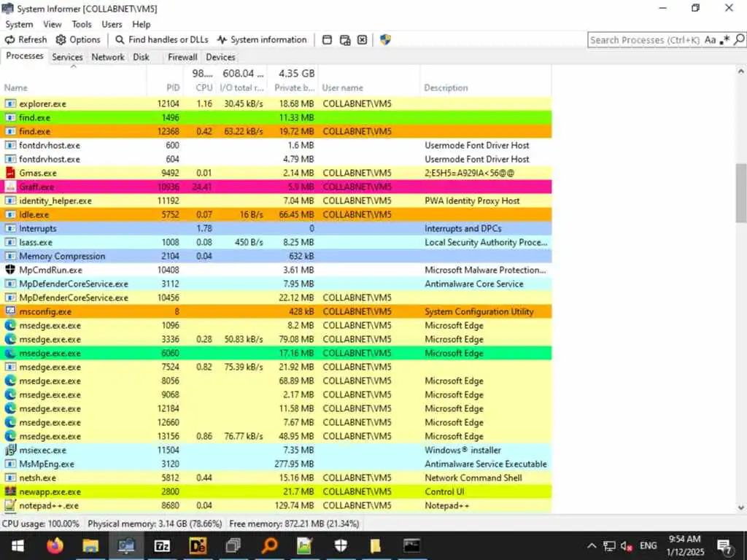Viewport: 747px width, 560px height.
Task: Show hidden tray icons chevron
Action: [x=592, y=545]
